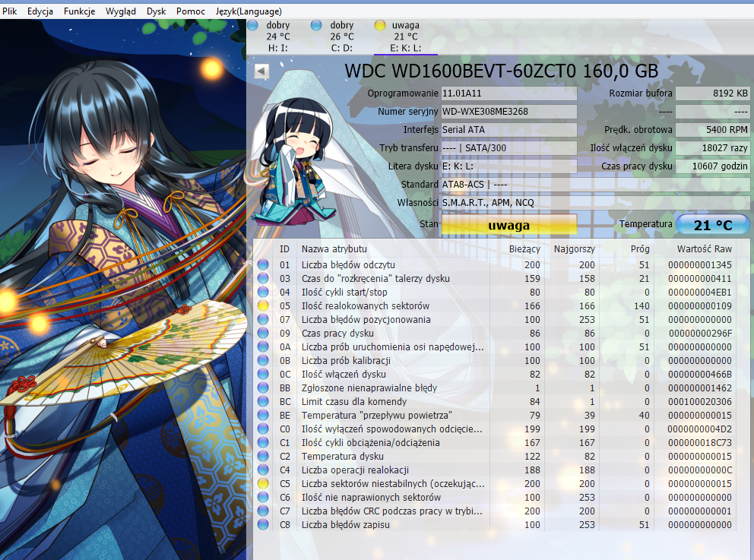Click status orb for attribute C8 błędów zapisu
The image size is (754, 560).
click(x=263, y=525)
